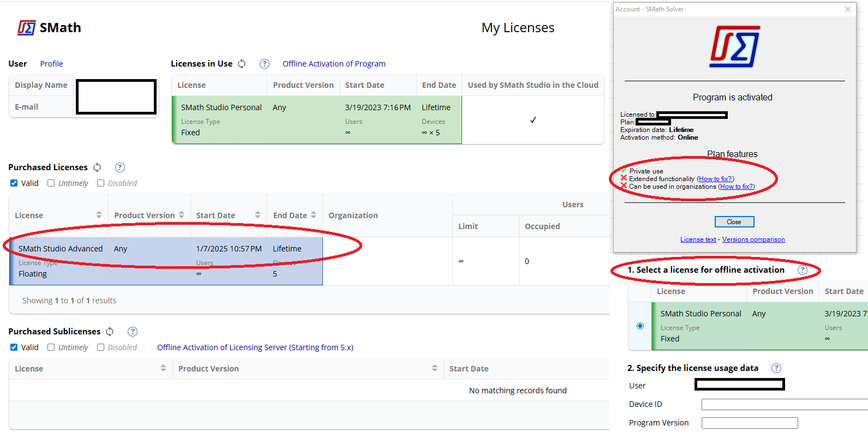Uncheck Valid filter under Purchased Licenses

[x=14, y=183]
